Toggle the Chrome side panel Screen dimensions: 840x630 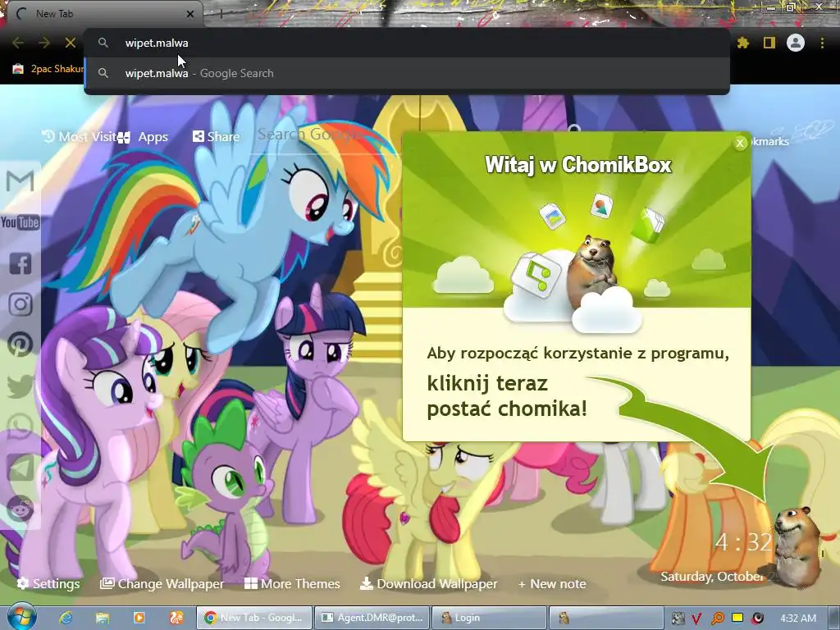point(769,43)
